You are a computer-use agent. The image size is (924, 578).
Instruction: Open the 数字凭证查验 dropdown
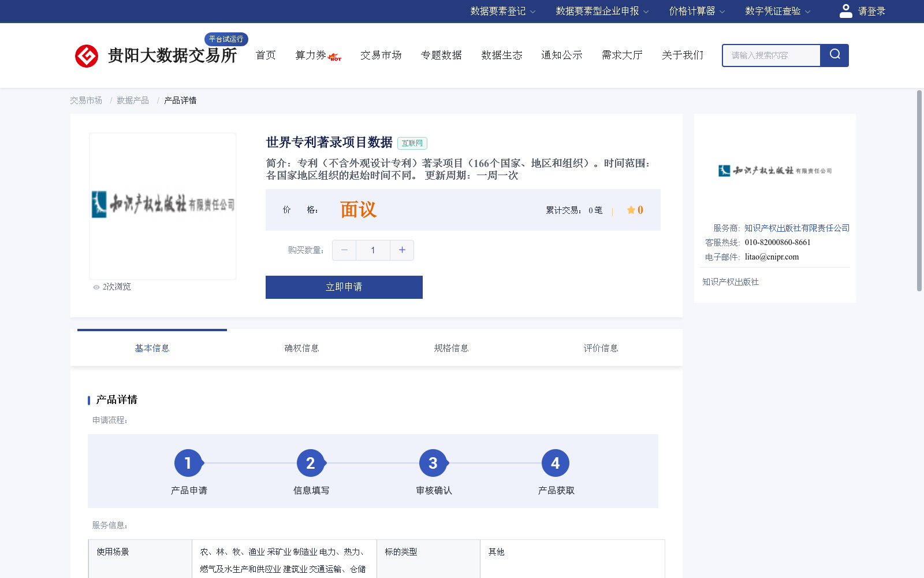pyautogui.click(x=777, y=11)
